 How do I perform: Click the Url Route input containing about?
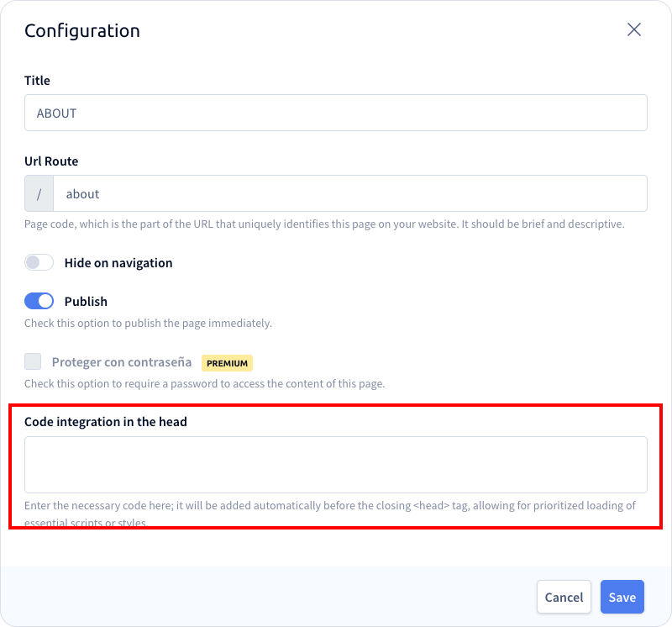coord(353,193)
